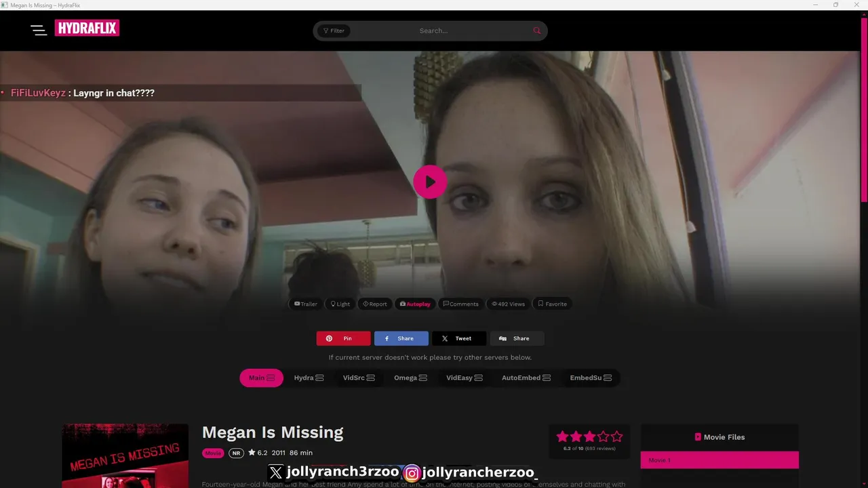Rate the movie three stars
Screen dimensions: 868x488
589,436
